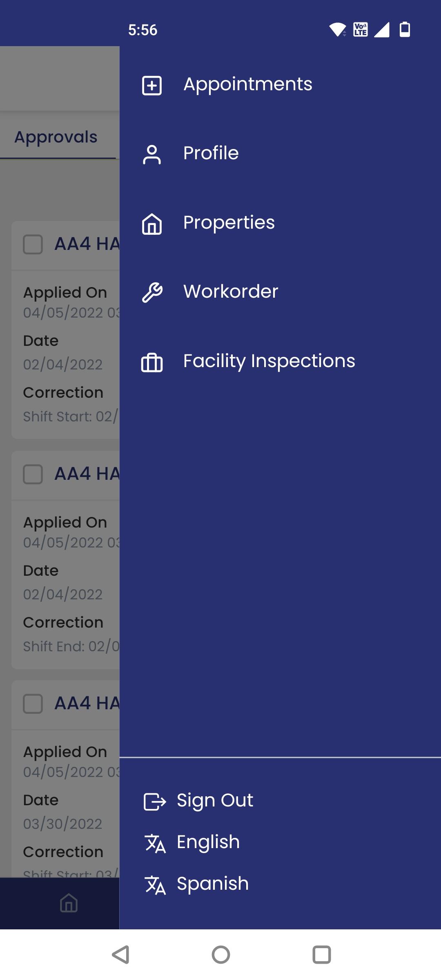Check the third AA4 HA approval checkbox

[33, 704]
